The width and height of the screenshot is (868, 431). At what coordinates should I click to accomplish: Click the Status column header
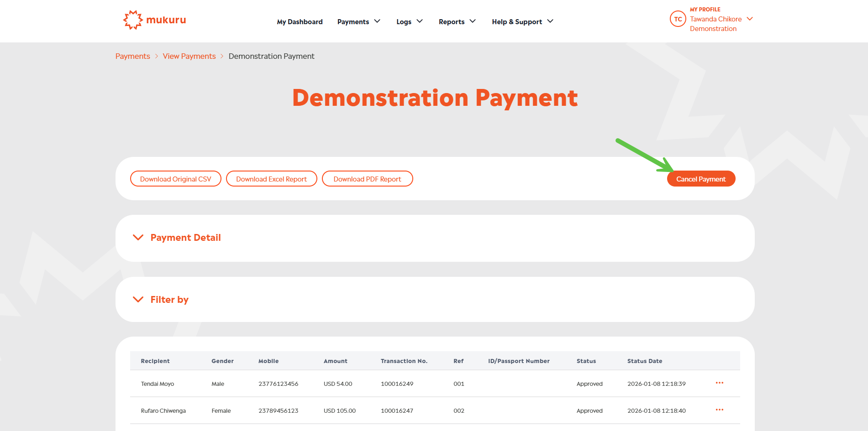[586, 361]
